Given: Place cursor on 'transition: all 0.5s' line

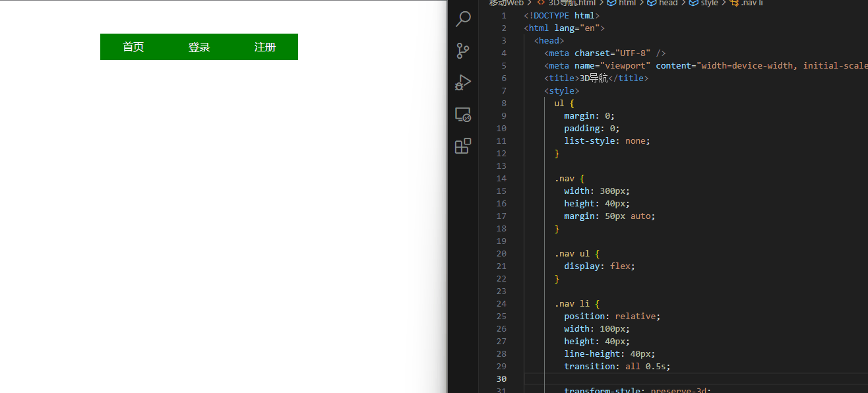Looking at the screenshot, I should (617, 366).
